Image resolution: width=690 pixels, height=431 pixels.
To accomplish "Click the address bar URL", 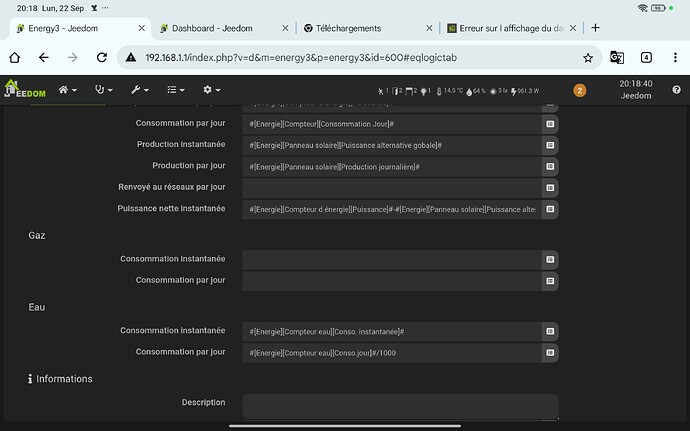I will tap(301, 58).
